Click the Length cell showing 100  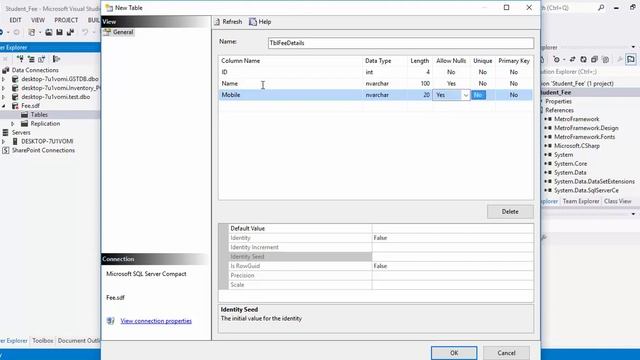coord(420,83)
